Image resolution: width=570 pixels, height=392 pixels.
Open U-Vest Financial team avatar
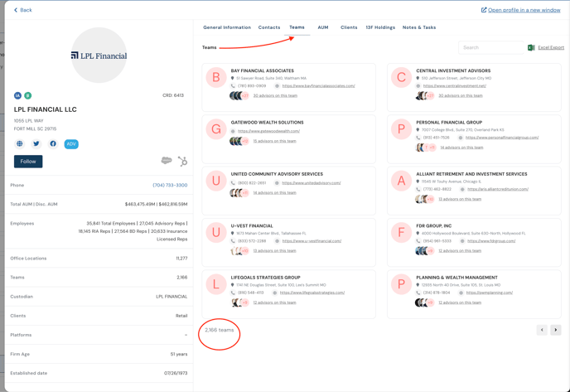[x=216, y=232]
